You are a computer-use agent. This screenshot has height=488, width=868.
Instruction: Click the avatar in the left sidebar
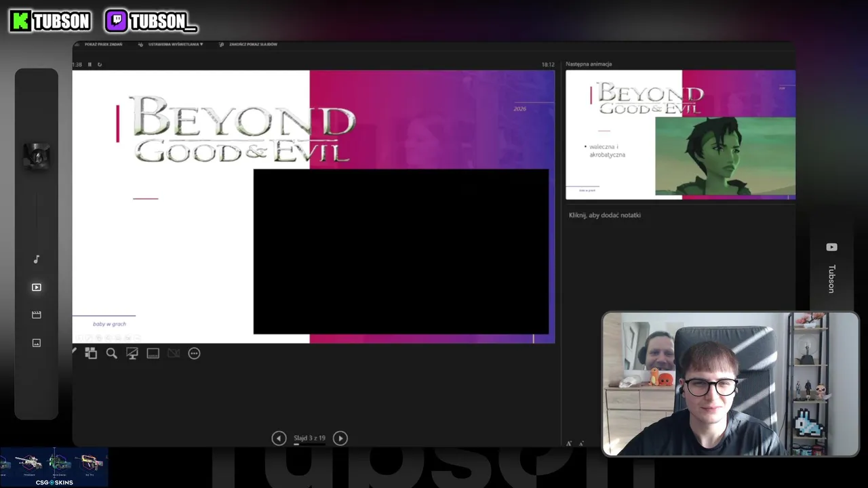(x=37, y=157)
